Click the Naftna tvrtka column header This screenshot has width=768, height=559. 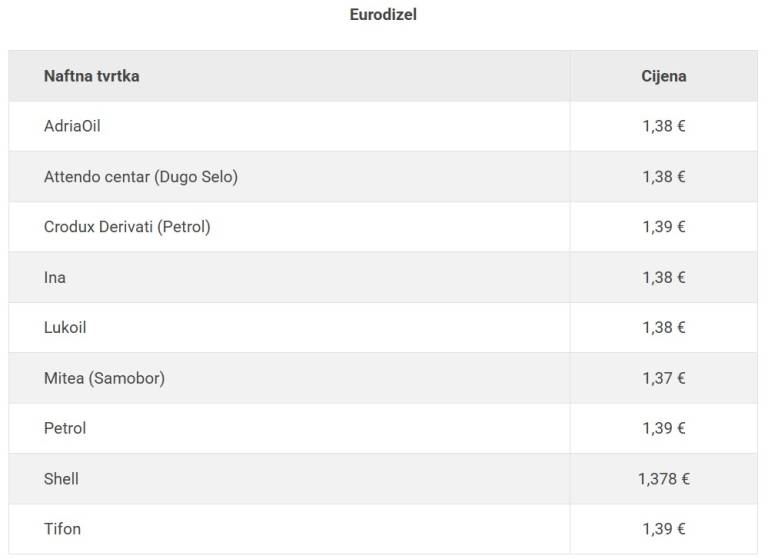click(x=91, y=76)
